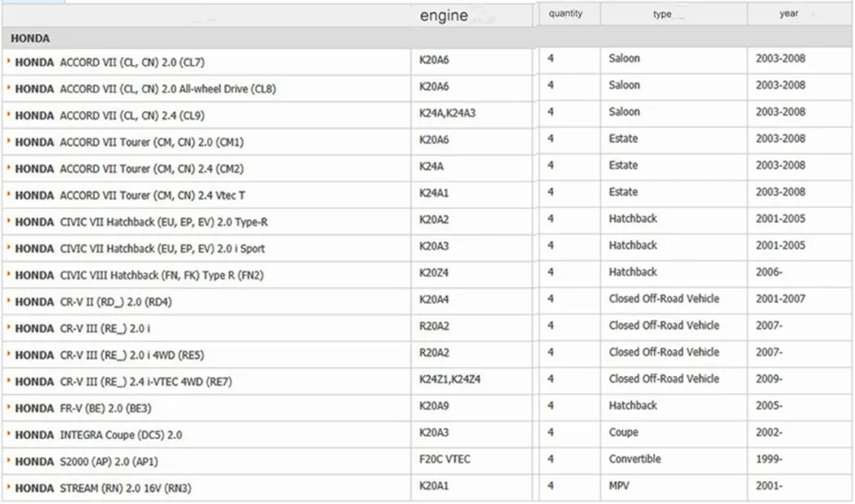Select 2001-2005 year in CIVIC i Sport row
This screenshot has width=855, height=504.
pyautogui.click(x=780, y=246)
